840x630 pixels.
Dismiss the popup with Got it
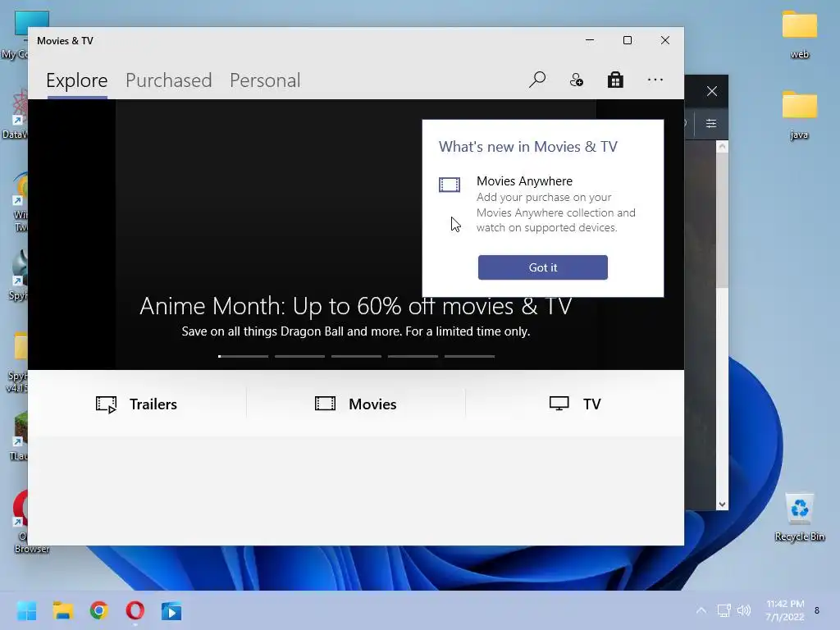(543, 267)
